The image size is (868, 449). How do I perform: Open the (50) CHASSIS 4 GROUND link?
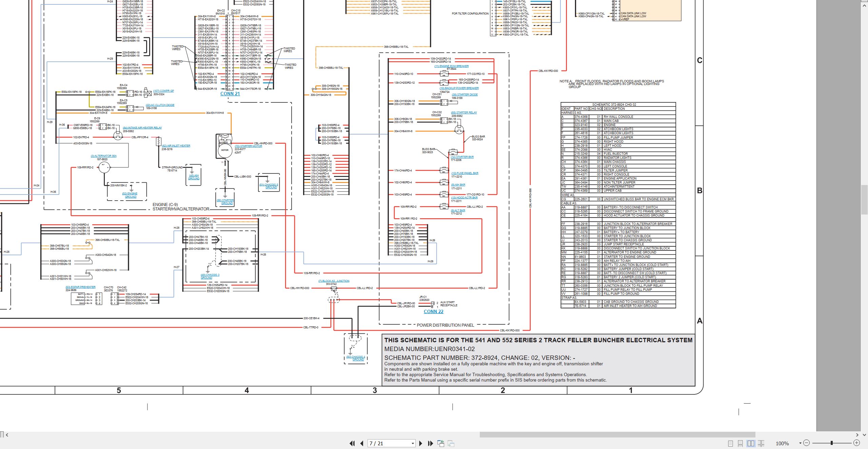tap(356, 358)
